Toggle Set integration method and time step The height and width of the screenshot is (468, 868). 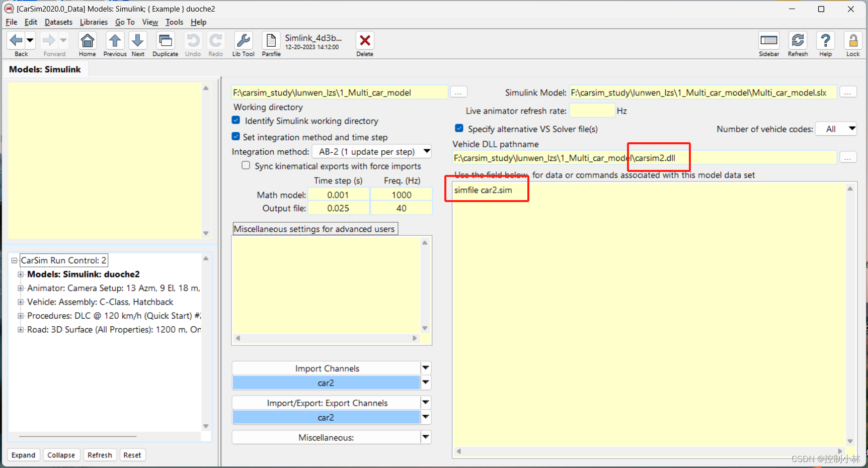pyautogui.click(x=236, y=136)
